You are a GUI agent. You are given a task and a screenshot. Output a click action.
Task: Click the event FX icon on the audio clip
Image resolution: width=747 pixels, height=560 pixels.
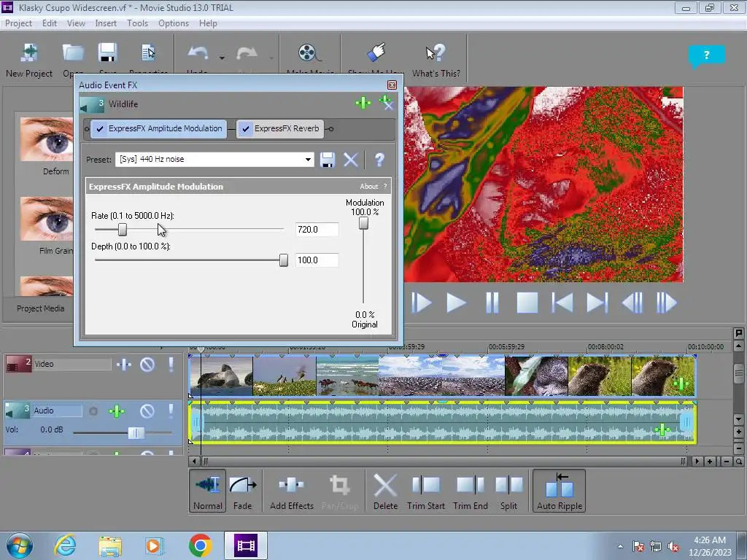tap(662, 430)
